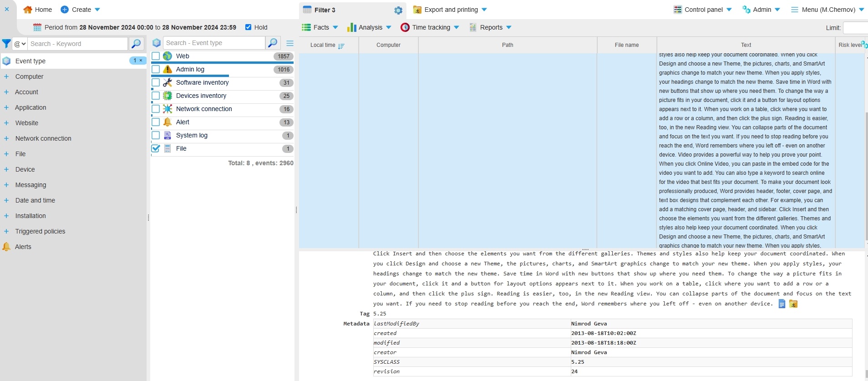Open the Analysis dropdown
This screenshot has height=381, width=868.
369,27
